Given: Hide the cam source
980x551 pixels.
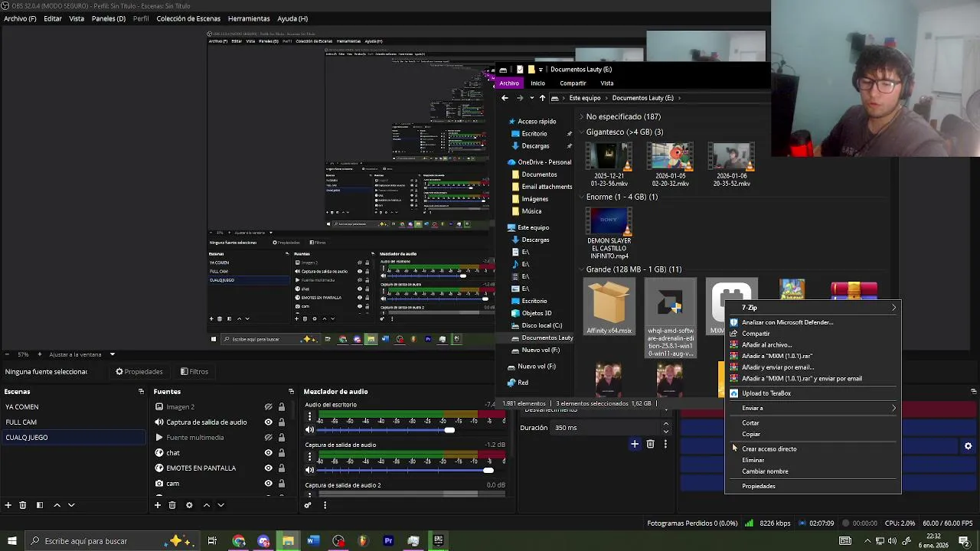Looking at the screenshot, I should click(268, 484).
